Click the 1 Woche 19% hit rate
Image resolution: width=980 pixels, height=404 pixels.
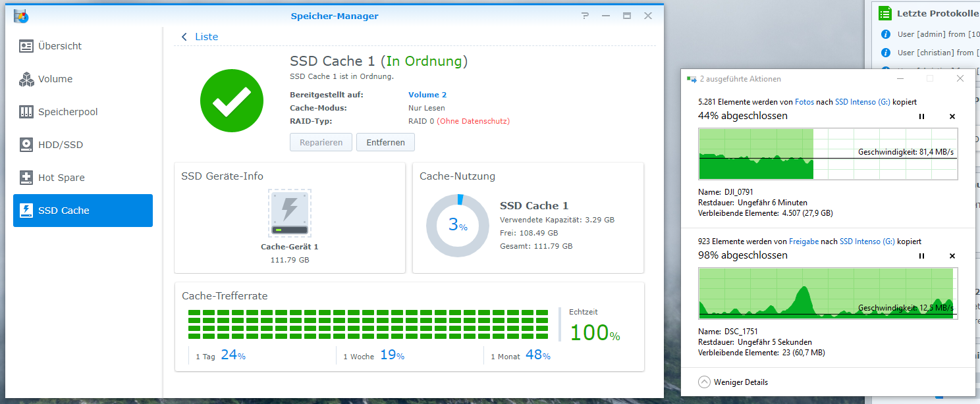coord(373,355)
